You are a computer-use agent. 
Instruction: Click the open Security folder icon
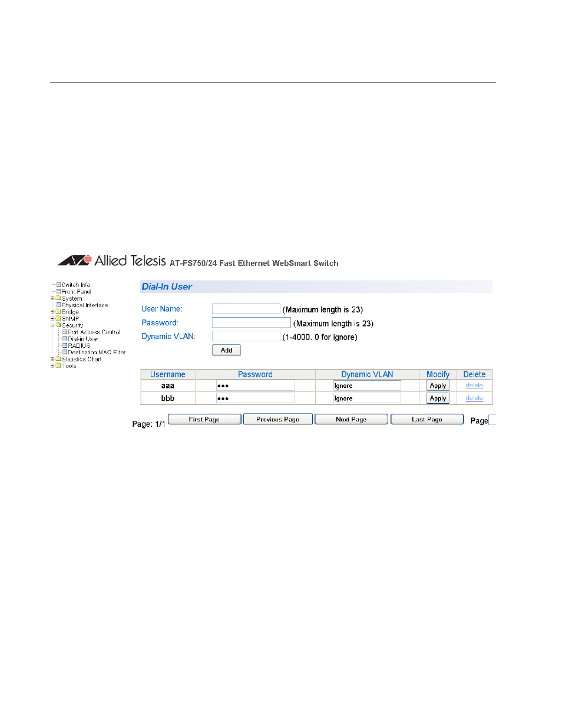pos(58,325)
